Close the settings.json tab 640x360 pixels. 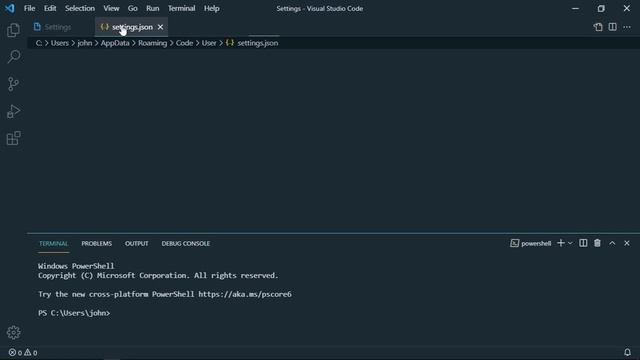coord(160,27)
